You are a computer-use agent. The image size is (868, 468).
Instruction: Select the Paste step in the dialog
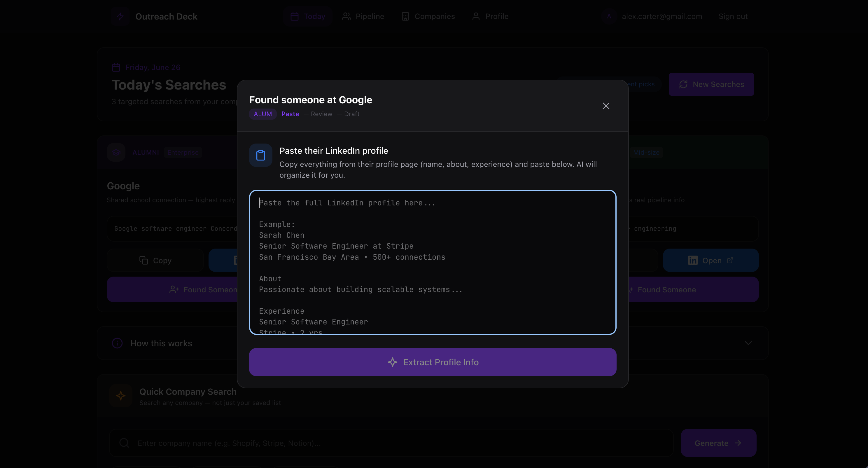coord(290,114)
